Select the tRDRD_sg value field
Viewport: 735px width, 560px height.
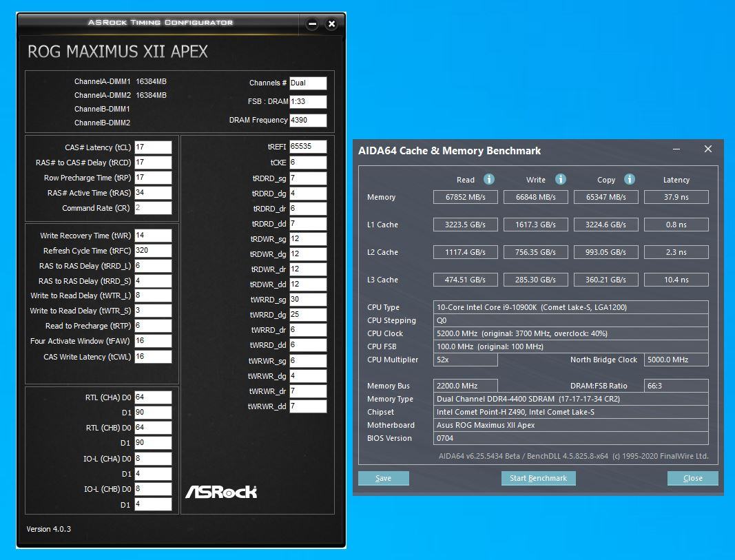308,178
